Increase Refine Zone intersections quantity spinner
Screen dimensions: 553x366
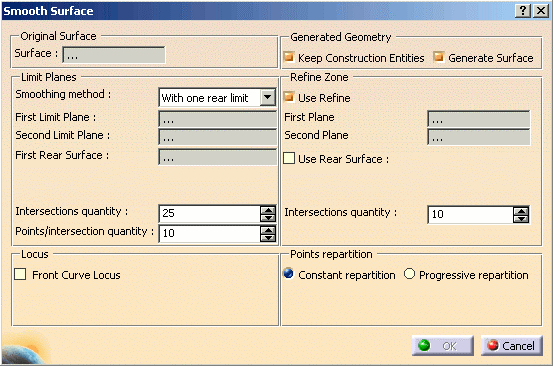[521, 211]
